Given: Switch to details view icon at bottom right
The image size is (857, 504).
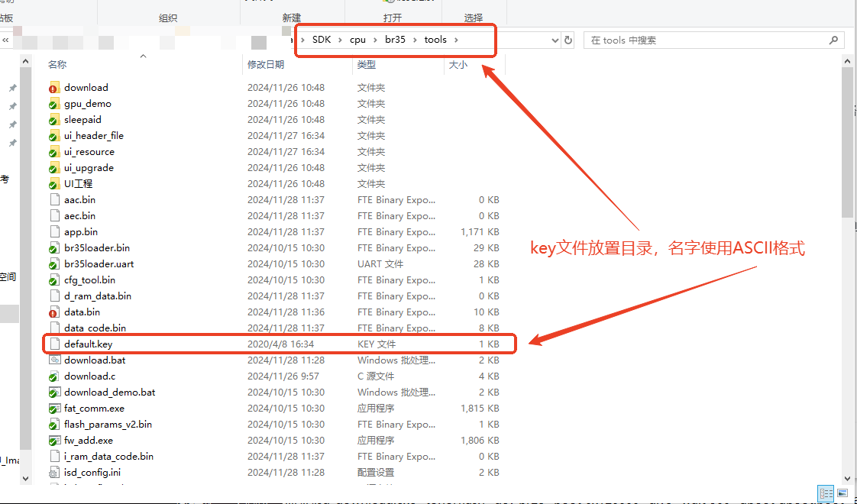Looking at the screenshot, I should pos(826,493).
